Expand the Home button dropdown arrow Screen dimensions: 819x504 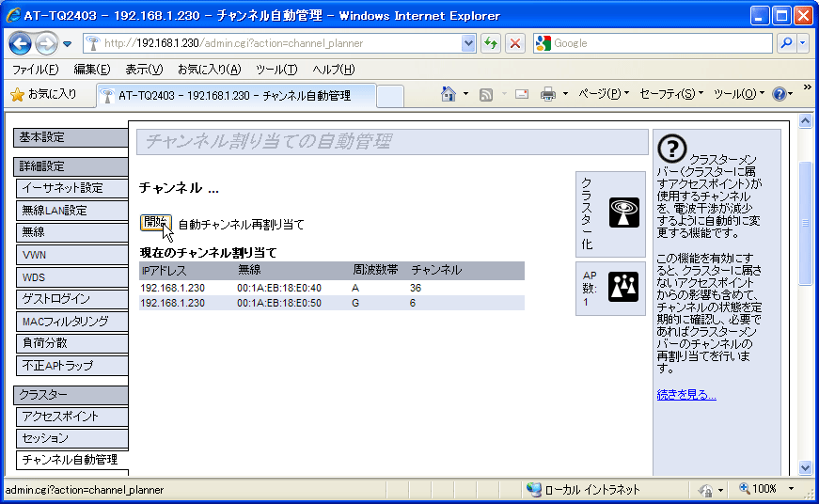click(x=465, y=94)
